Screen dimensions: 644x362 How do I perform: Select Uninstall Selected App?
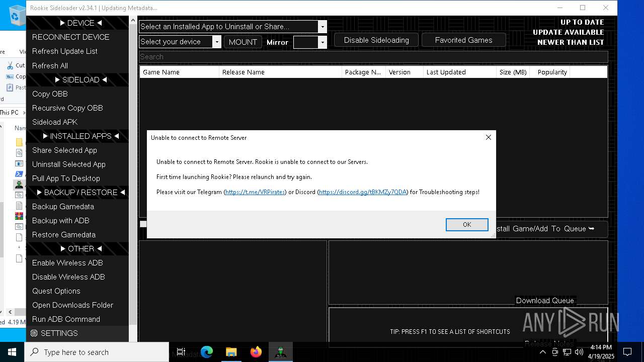pyautogui.click(x=69, y=164)
